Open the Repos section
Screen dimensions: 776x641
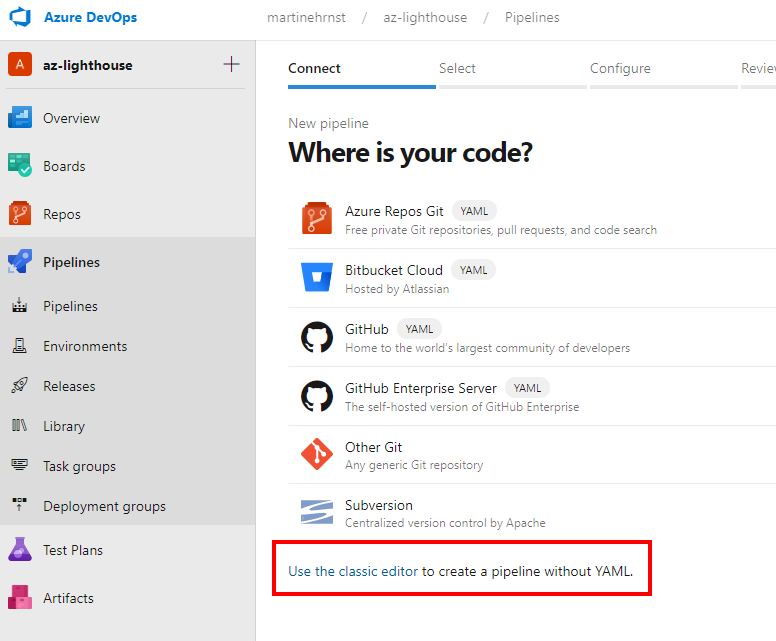click(x=62, y=214)
